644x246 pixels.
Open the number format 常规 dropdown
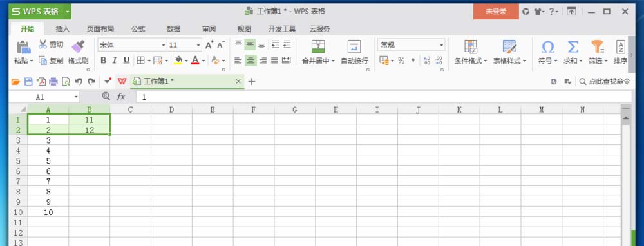(x=442, y=45)
